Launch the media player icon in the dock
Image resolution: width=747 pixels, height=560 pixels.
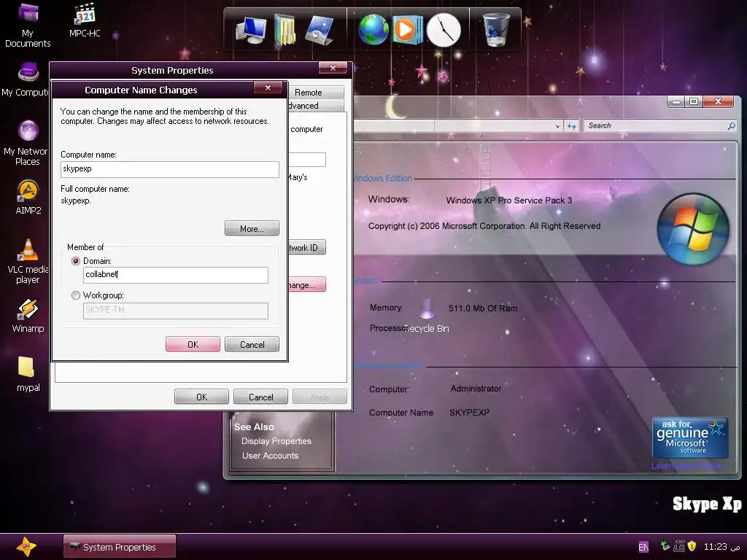coord(407,30)
